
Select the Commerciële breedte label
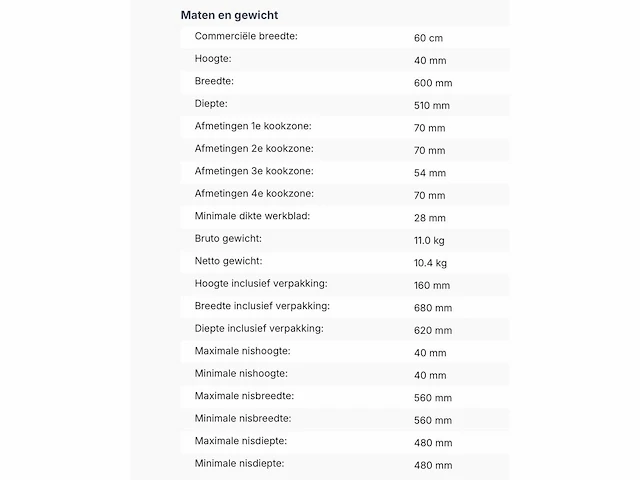coord(246,36)
